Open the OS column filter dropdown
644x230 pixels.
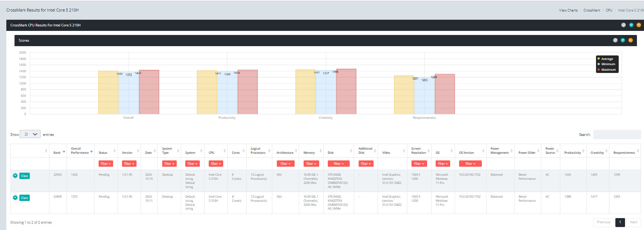[x=443, y=164]
